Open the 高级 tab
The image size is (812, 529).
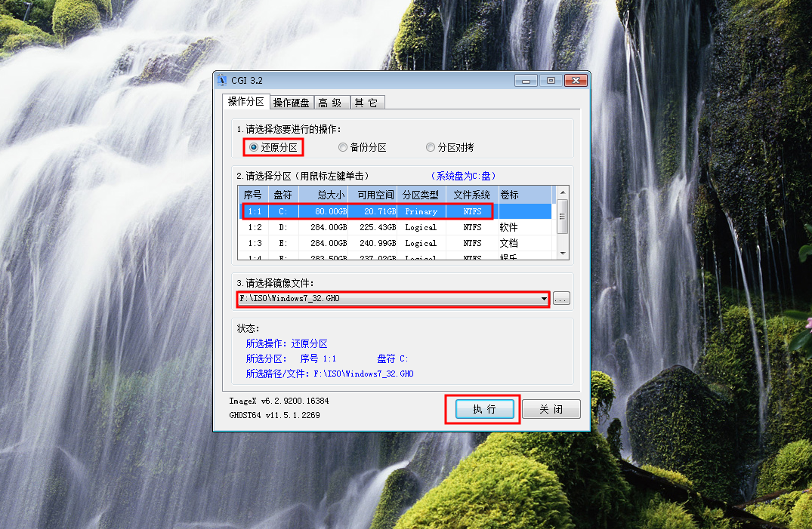click(x=330, y=103)
